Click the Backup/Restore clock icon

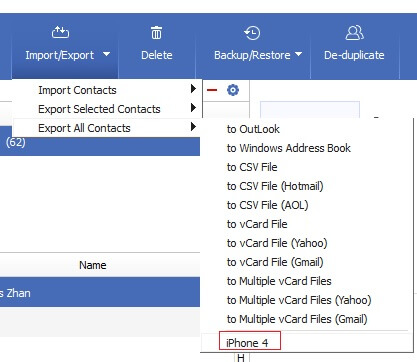[252, 33]
